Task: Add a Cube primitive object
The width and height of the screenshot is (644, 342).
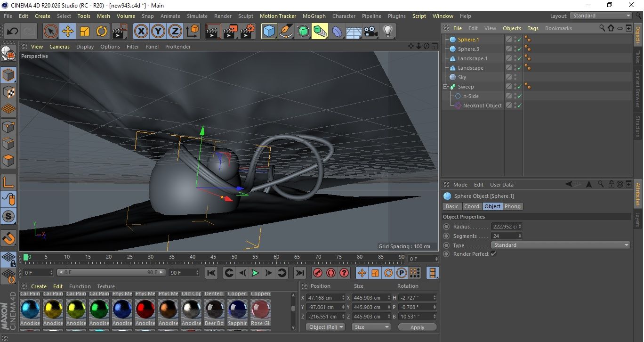Action: pos(269,32)
